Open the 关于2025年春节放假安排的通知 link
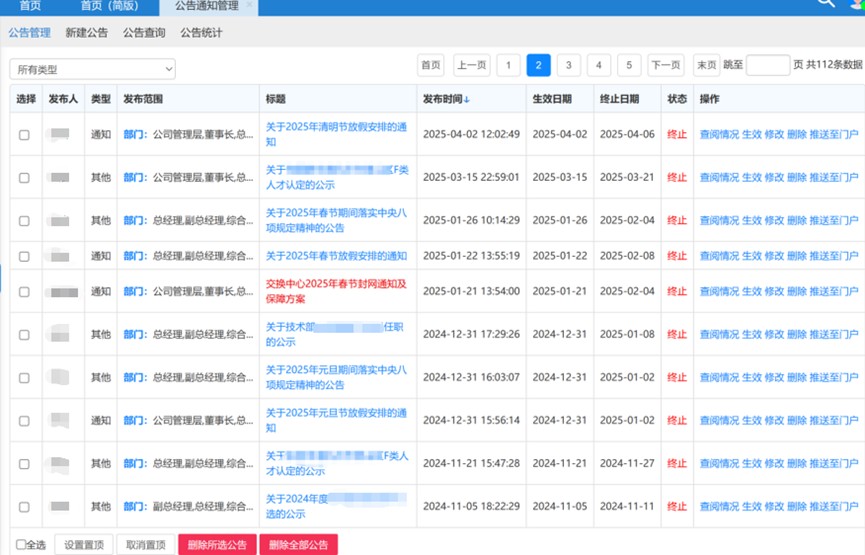865x555 pixels. click(x=336, y=256)
